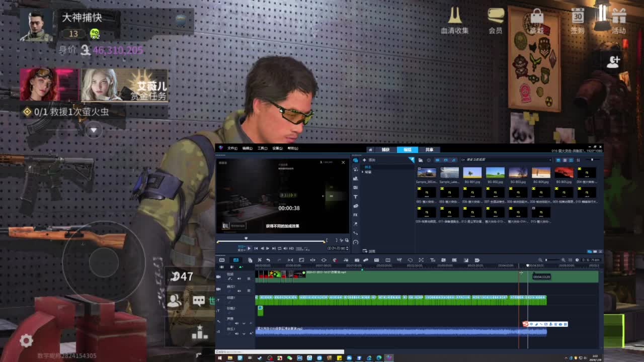This screenshot has height=362, width=644.
Task: Play the preview video
Action: point(249,248)
